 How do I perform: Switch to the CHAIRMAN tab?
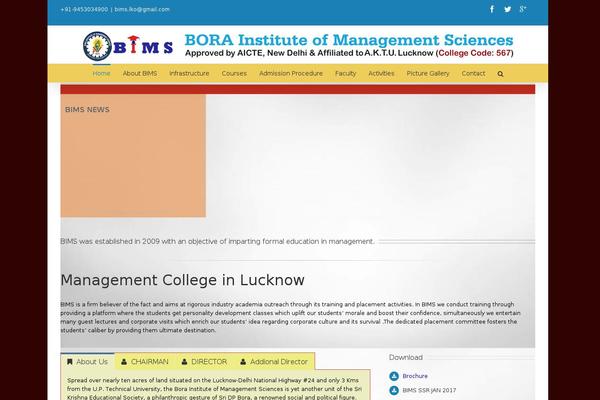[x=145, y=361]
